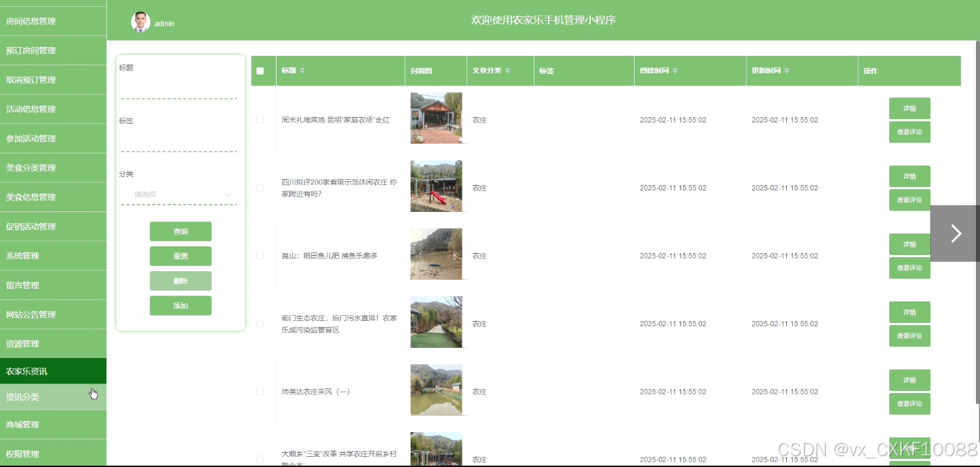Expand 资源管理 in the sidebar

53,344
